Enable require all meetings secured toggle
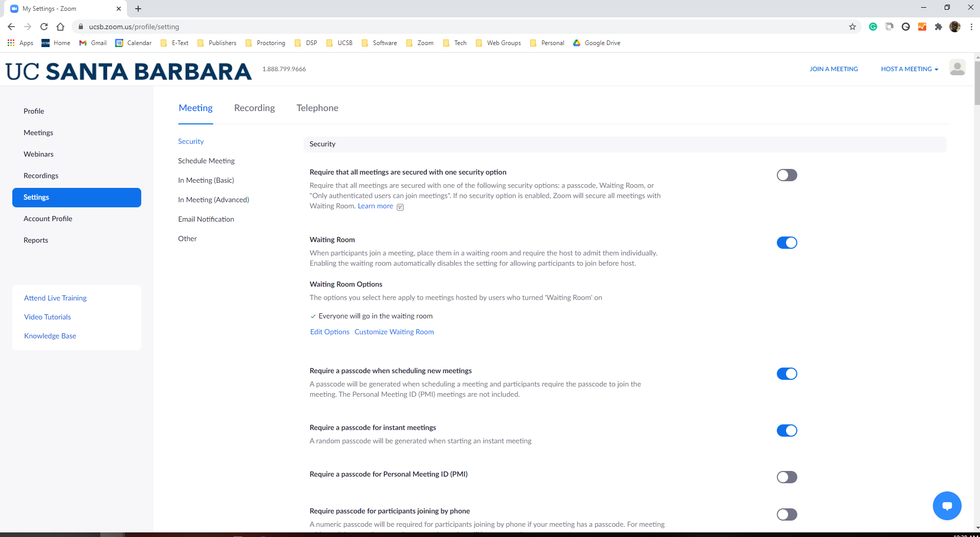 [x=787, y=175]
